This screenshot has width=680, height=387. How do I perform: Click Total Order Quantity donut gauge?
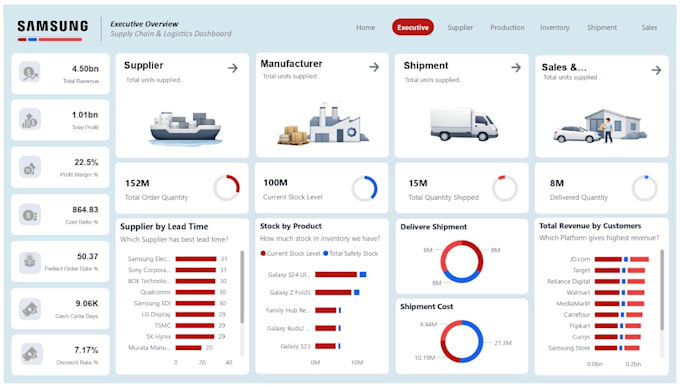(x=226, y=188)
